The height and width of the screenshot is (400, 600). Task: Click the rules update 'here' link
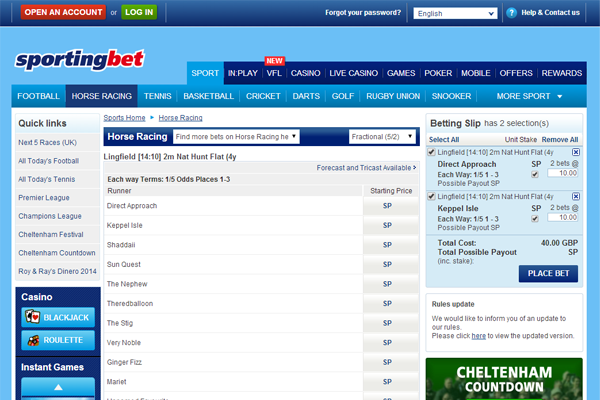pos(478,336)
